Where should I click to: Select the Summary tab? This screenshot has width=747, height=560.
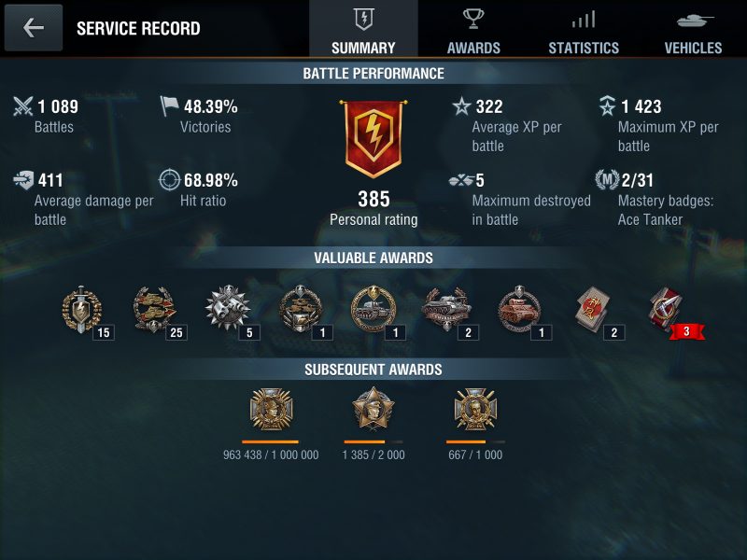pos(363,29)
